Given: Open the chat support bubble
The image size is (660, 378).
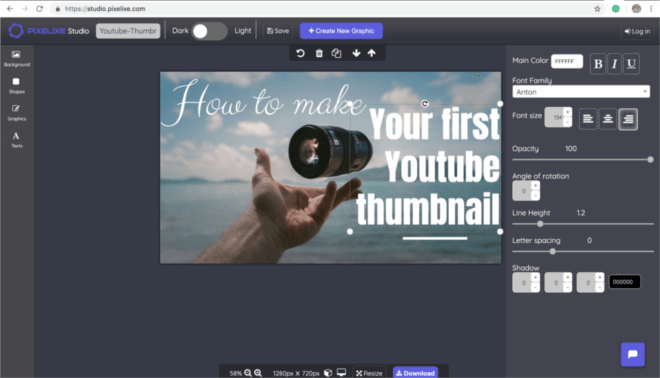Looking at the screenshot, I should coord(632,354).
